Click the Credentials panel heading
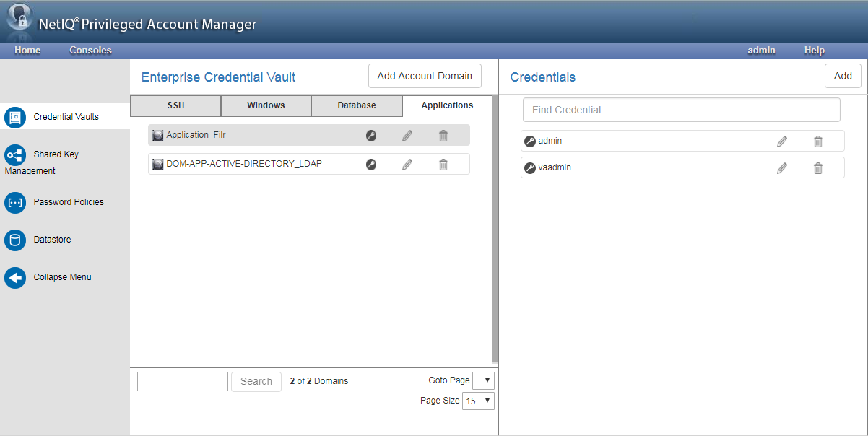The height and width of the screenshot is (436, 868). [543, 77]
